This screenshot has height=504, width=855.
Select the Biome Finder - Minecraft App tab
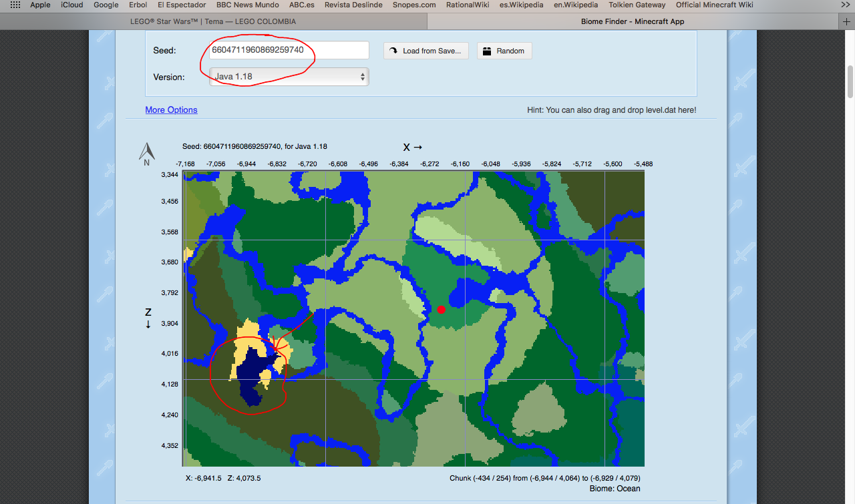[632, 21]
